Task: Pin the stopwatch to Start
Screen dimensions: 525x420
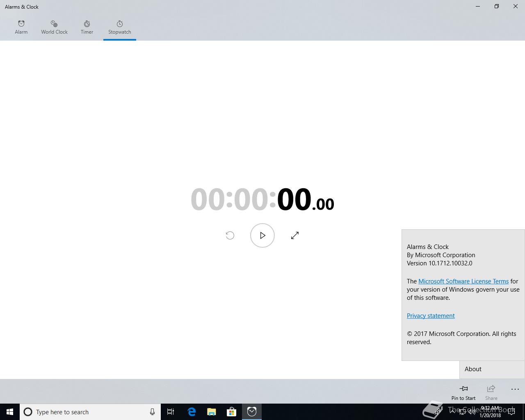Action: 463,392
